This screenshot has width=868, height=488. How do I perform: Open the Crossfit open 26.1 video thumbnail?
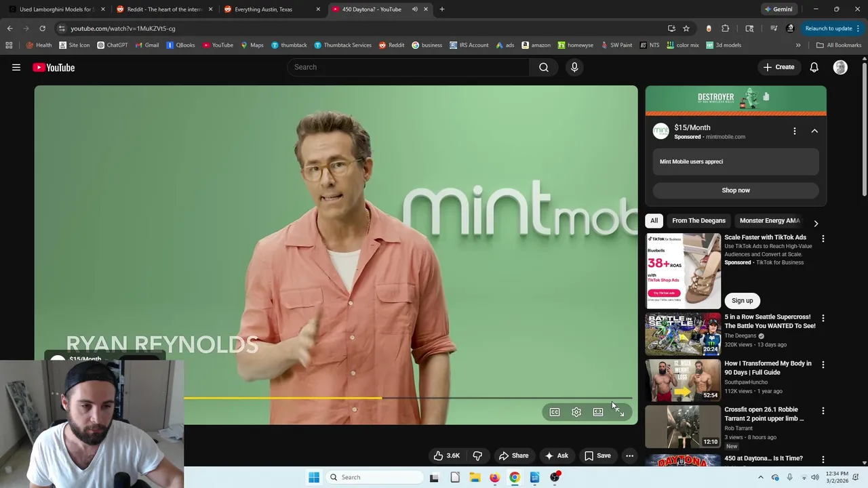(683, 426)
